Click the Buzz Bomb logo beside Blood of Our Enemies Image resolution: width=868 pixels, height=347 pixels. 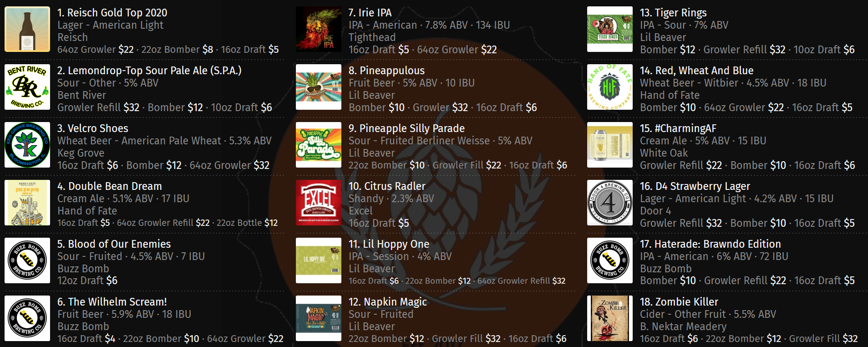pos(27,260)
